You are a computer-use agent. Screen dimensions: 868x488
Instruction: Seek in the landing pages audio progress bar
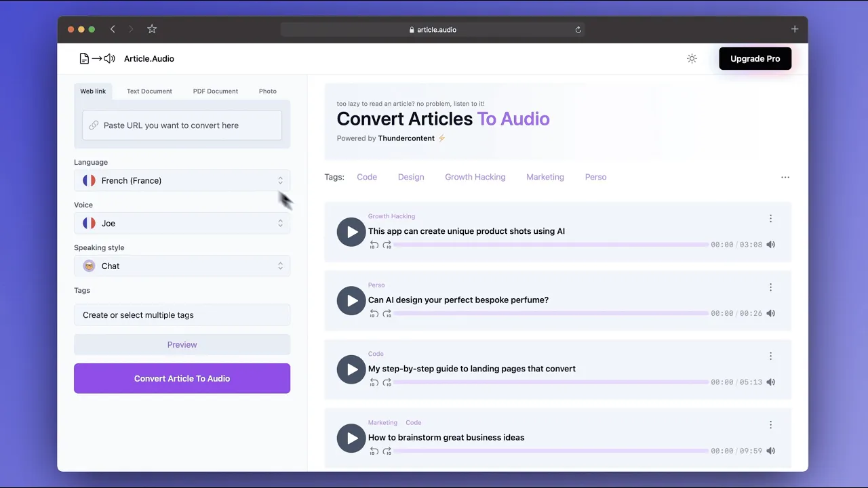(551, 382)
